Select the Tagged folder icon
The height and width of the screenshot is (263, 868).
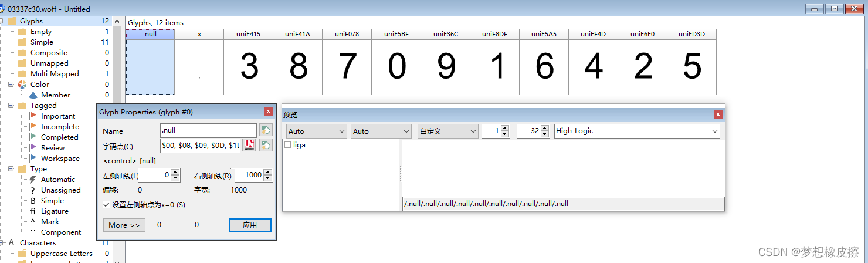(x=22, y=106)
